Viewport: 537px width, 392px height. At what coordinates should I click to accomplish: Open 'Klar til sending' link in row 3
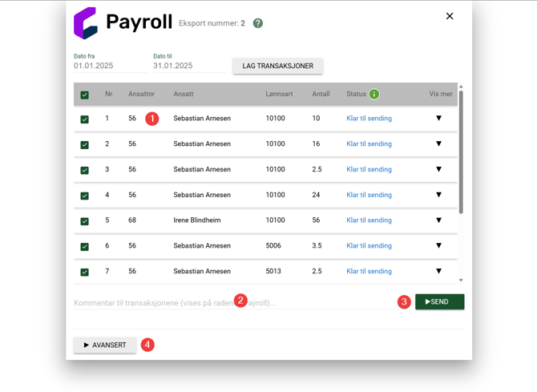point(369,169)
